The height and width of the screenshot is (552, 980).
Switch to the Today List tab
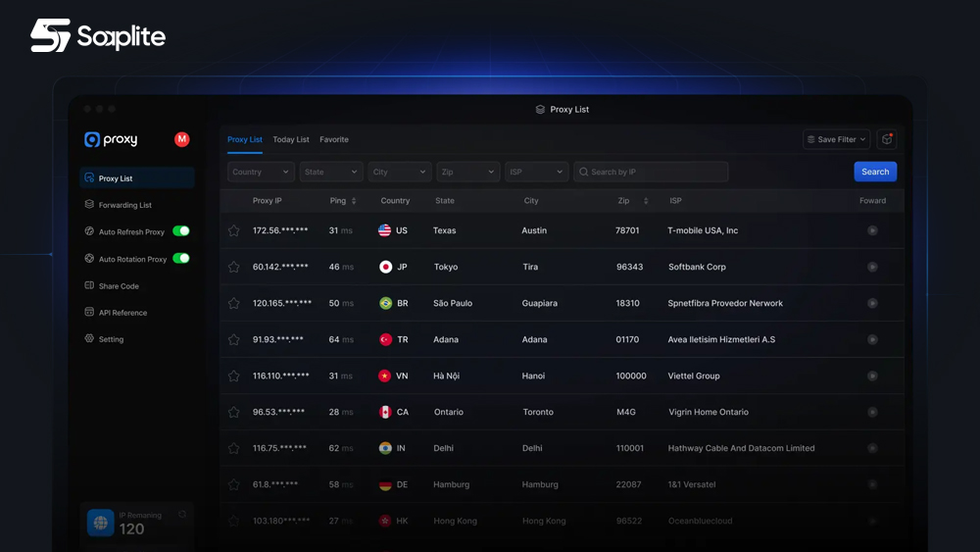(291, 139)
